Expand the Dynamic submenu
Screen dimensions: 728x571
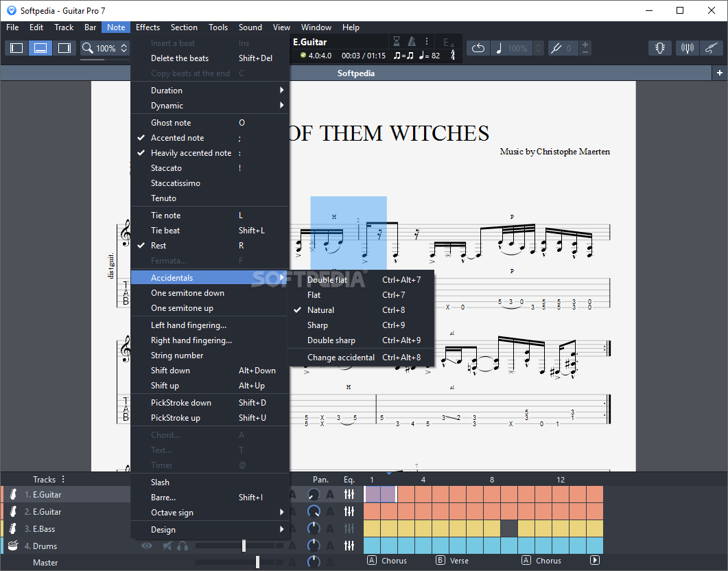click(210, 106)
